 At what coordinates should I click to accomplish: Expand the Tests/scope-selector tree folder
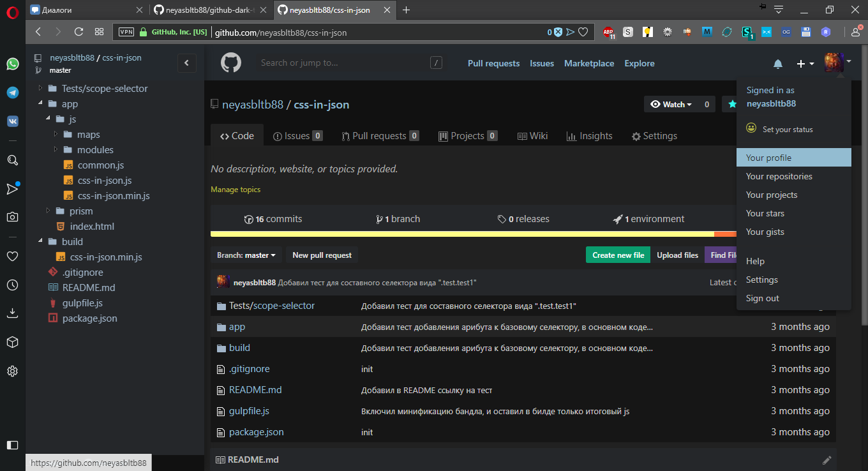click(40, 89)
